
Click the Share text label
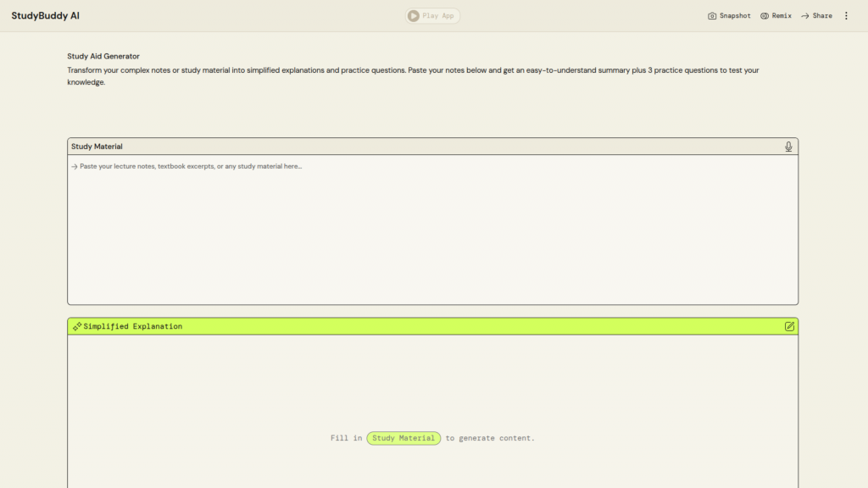[822, 16]
